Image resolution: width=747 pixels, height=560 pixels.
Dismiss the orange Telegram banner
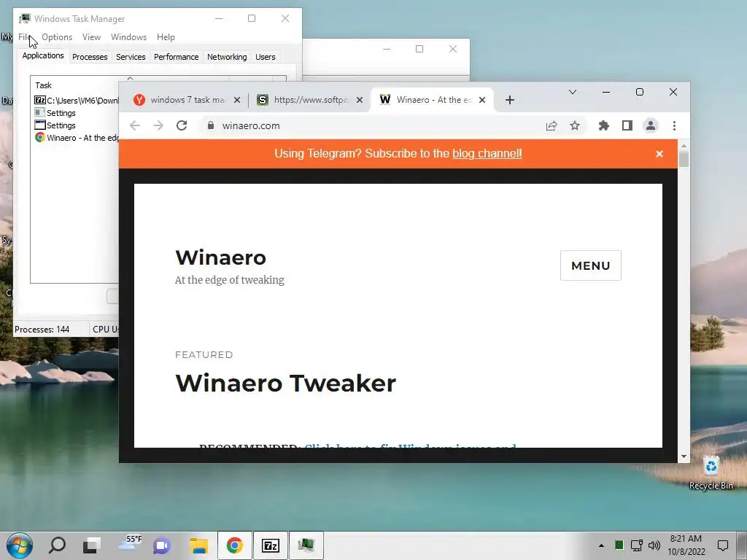pos(659,154)
